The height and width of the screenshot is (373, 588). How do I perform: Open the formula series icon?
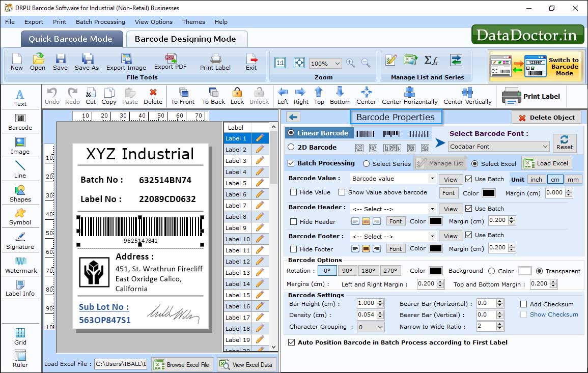coord(431,60)
